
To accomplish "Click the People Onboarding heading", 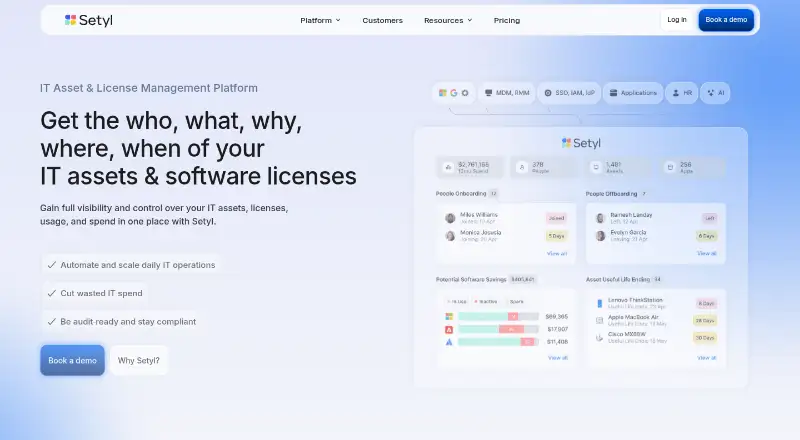I will [461, 193].
